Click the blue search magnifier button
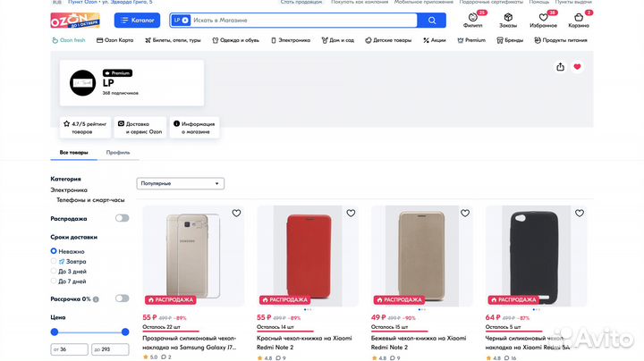 click(432, 20)
